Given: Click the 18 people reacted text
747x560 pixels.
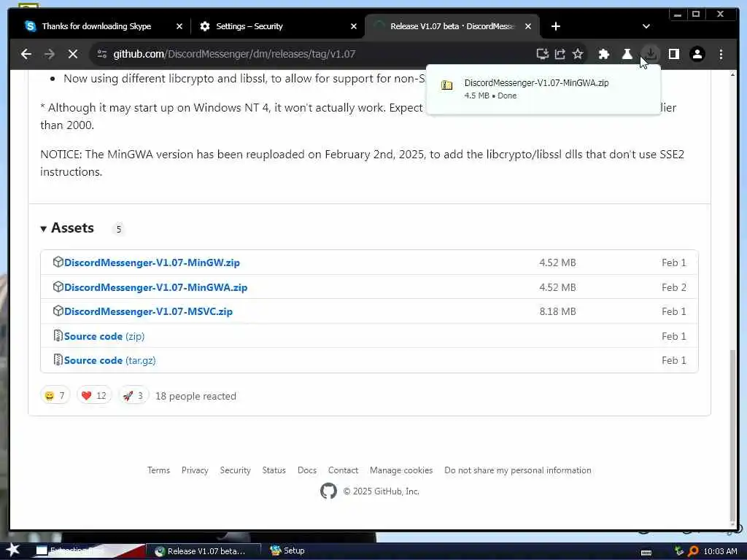Looking at the screenshot, I should (x=196, y=396).
